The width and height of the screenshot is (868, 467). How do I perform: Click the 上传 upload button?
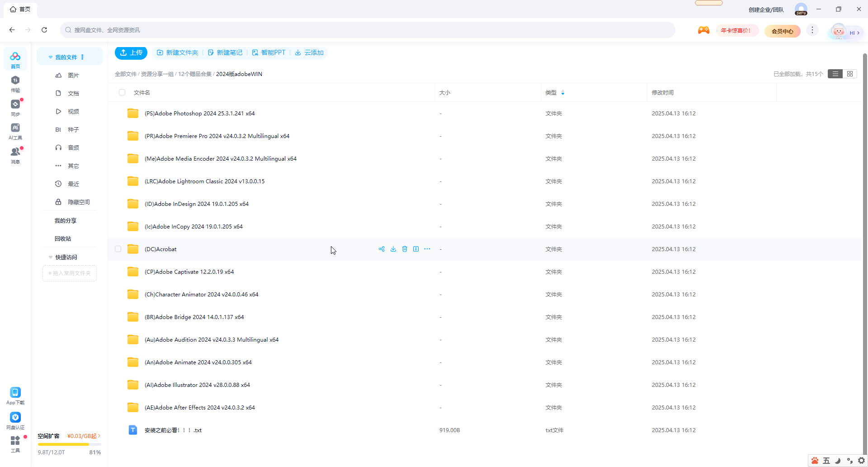[131, 52]
